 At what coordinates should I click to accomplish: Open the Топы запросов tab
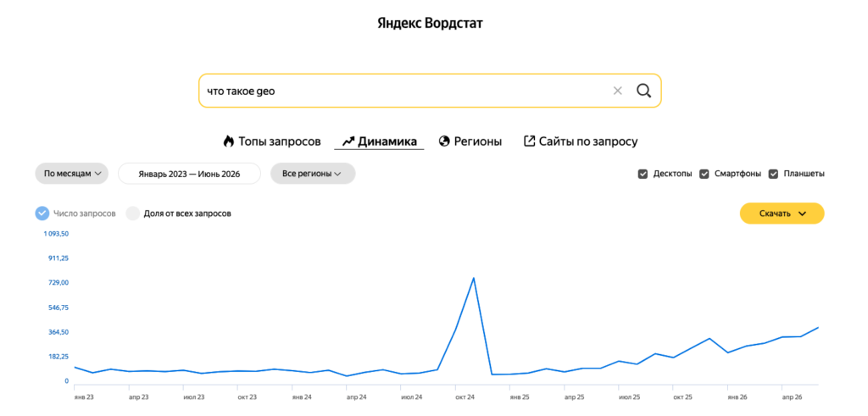coord(272,141)
